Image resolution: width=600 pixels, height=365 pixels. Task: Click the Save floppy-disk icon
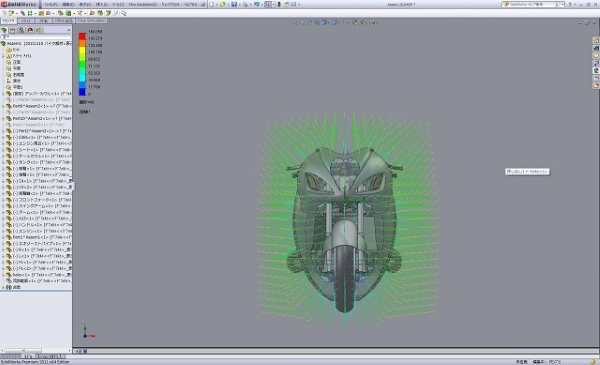click(x=234, y=5)
